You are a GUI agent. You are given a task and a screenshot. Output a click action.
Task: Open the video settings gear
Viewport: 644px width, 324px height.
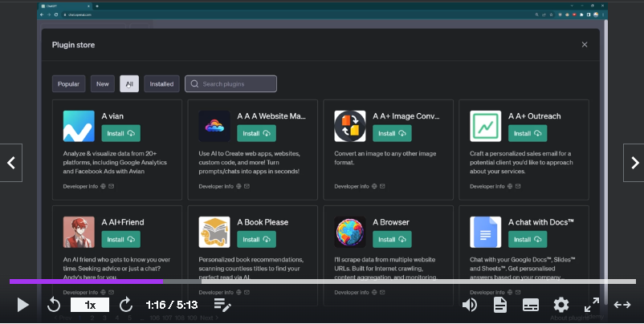click(561, 305)
